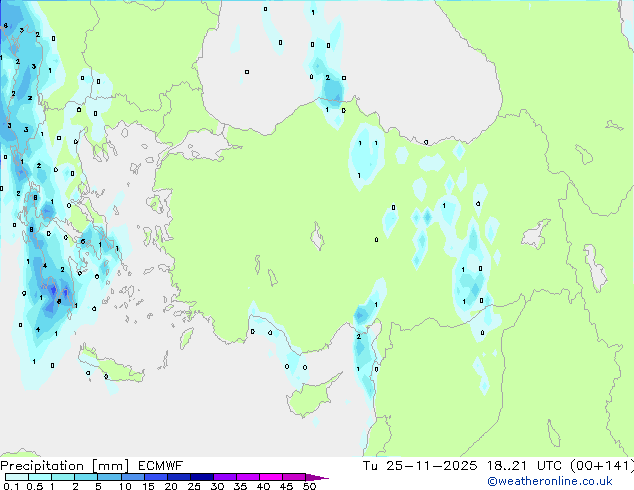Click the legend scale label '35'
Image resolution: width=634 pixels, height=490 pixels.
point(240,486)
